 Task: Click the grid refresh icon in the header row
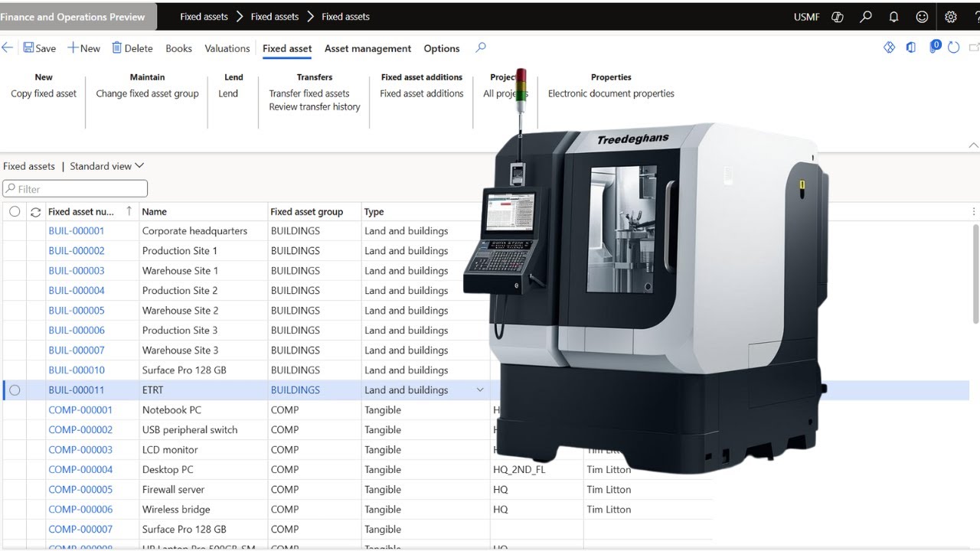[x=35, y=212]
